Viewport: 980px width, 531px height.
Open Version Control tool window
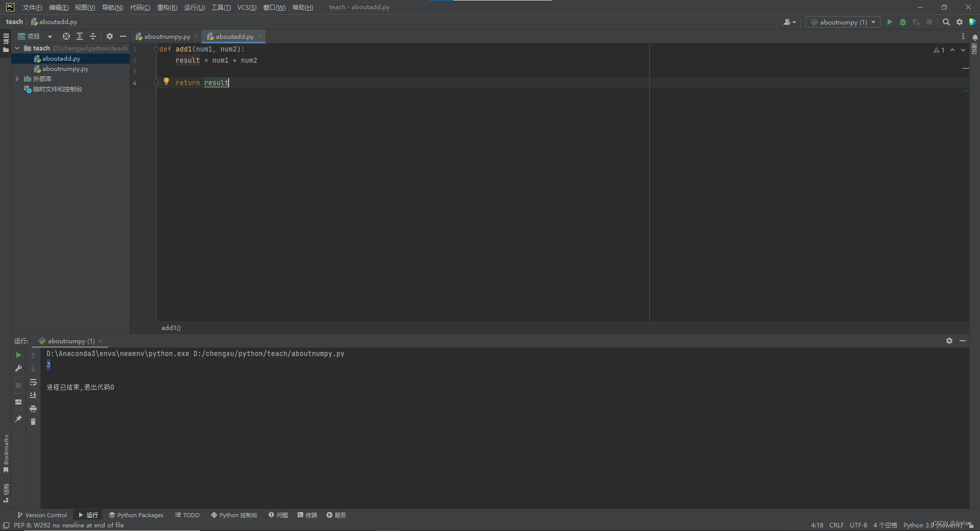pos(42,515)
